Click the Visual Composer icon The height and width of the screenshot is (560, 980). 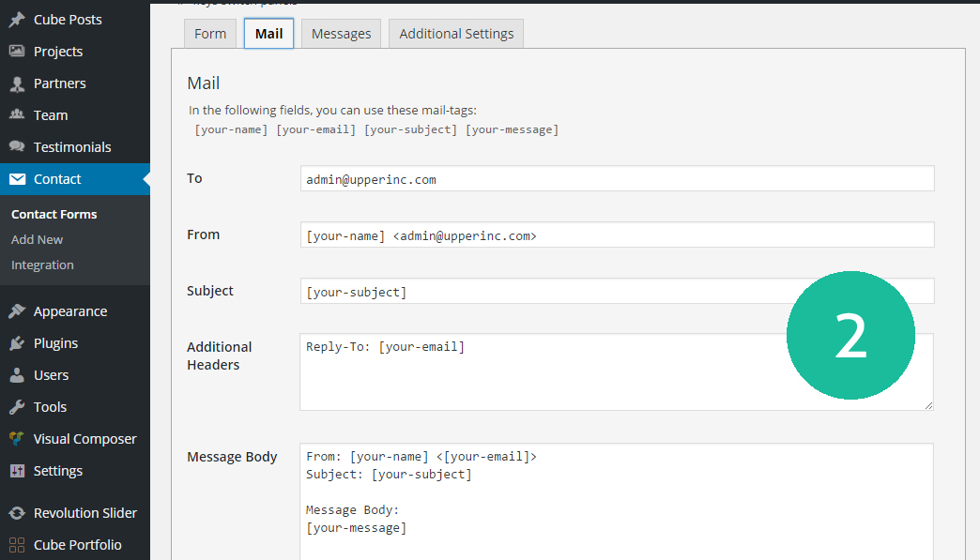[x=17, y=439]
